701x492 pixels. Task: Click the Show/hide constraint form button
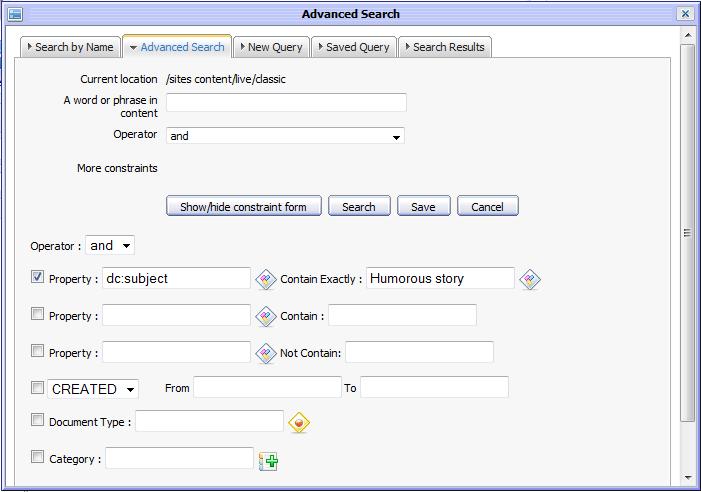point(244,206)
